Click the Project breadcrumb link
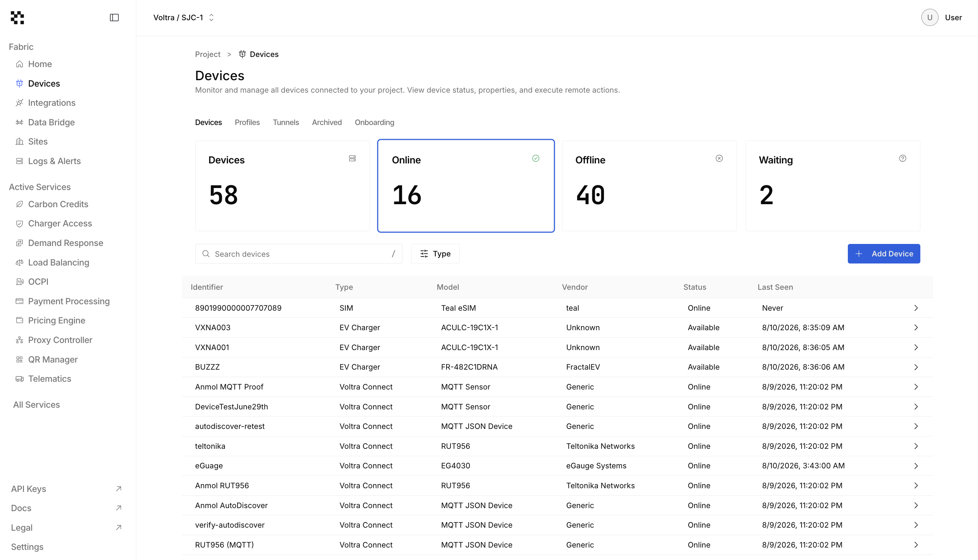The width and height of the screenshot is (978, 560). [x=207, y=54]
